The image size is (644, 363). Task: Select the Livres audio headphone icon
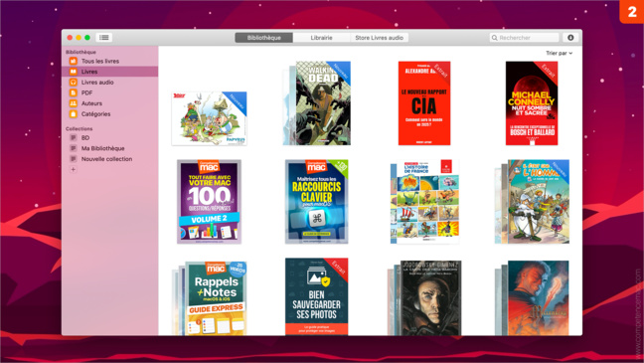click(74, 83)
